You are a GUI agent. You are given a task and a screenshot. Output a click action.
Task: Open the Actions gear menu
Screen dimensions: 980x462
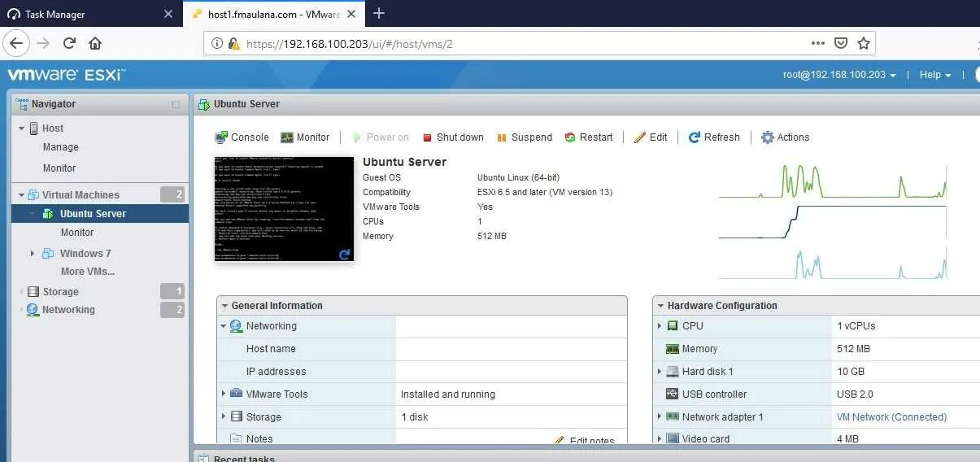(785, 137)
